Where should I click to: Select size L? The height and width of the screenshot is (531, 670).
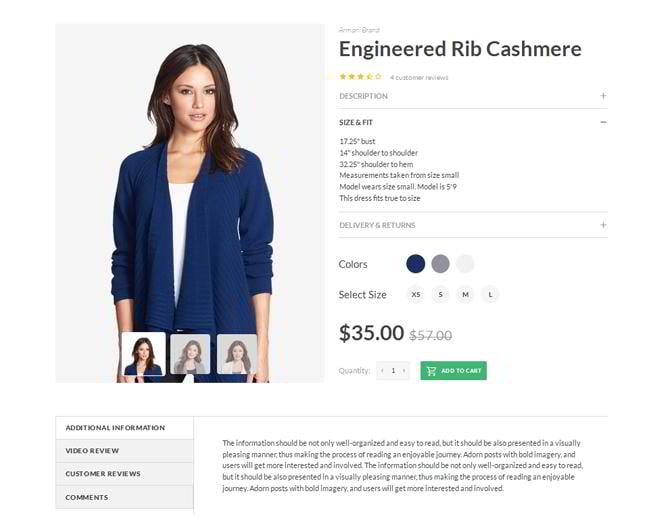[x=490, y=294]
